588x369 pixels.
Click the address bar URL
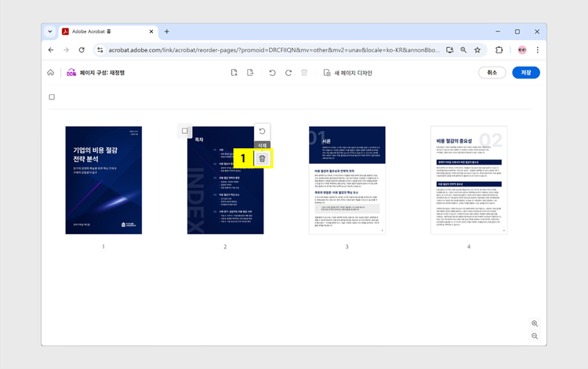coord(274,50)
